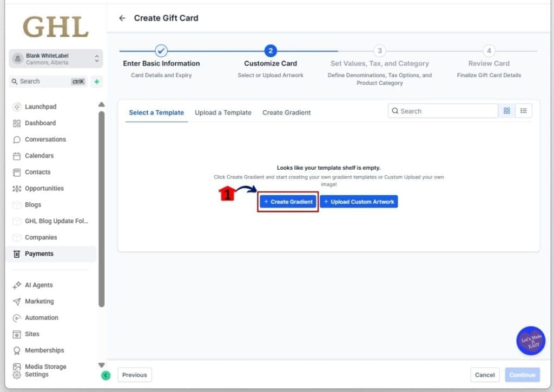Open the Blank WhiteLabel account switcher
Screen dimensions: 554x392
coord(56,59)
